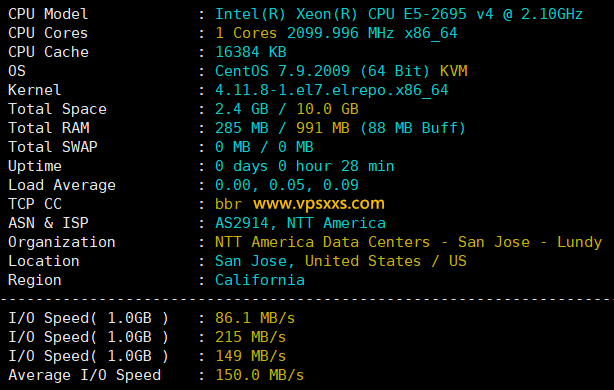Click the '0 MB / 0 MB' swap value
This screenshot has height=390, width=614.
click(x=264, y=147)
